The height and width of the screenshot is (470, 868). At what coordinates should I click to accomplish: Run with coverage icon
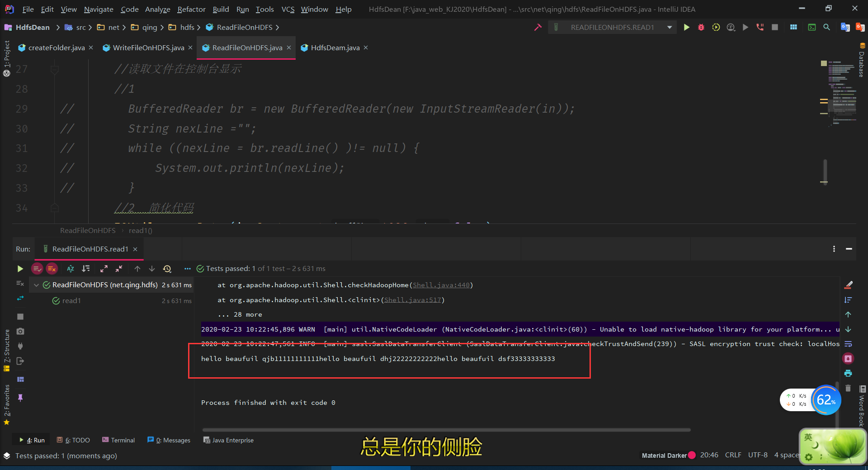pyautogui.click(x=716, y=27)
